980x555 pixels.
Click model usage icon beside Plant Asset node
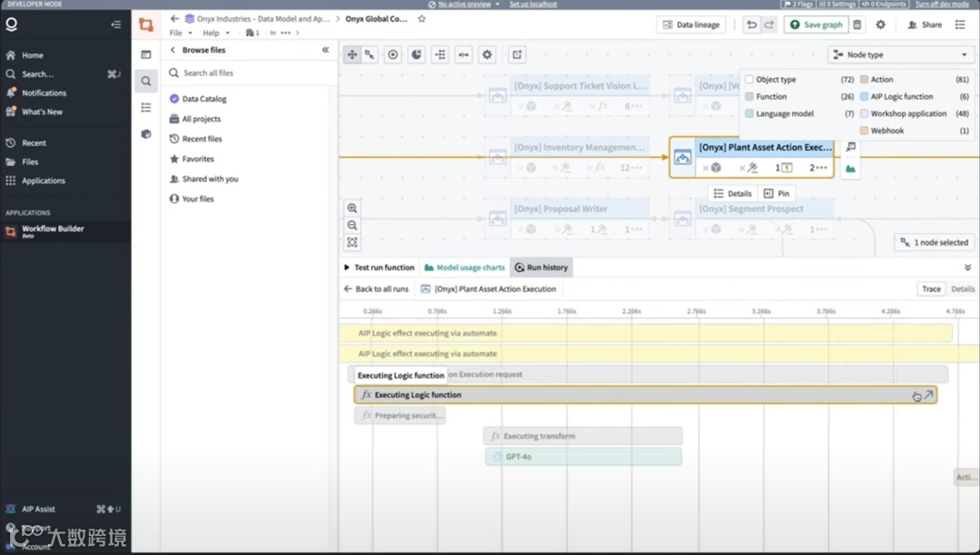[x=850, y=169]
